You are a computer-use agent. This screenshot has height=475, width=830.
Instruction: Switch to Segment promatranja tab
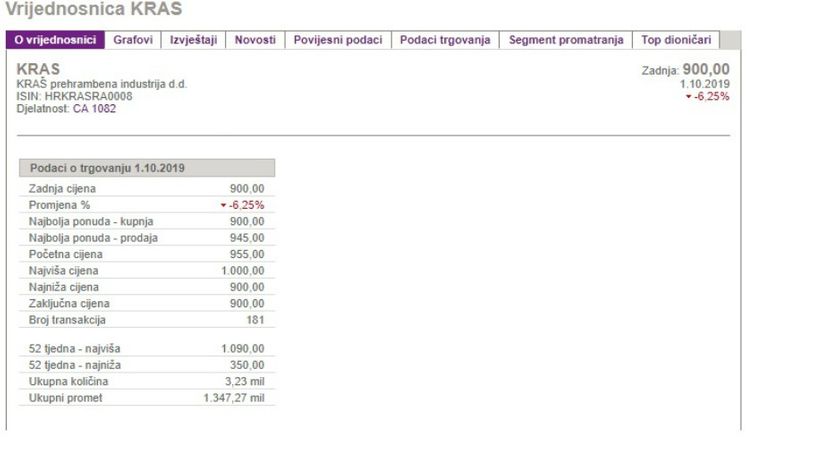566,40
